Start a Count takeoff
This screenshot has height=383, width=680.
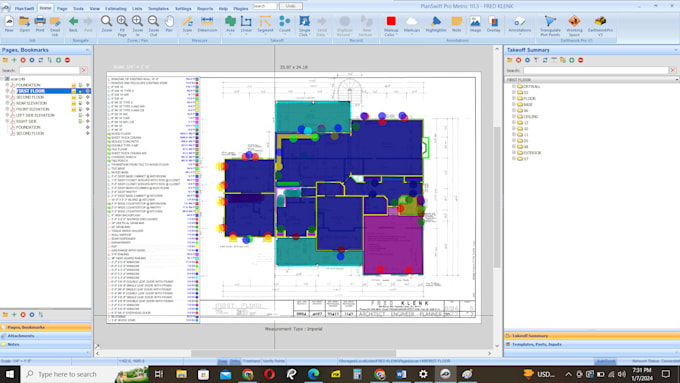coord(285,24)
